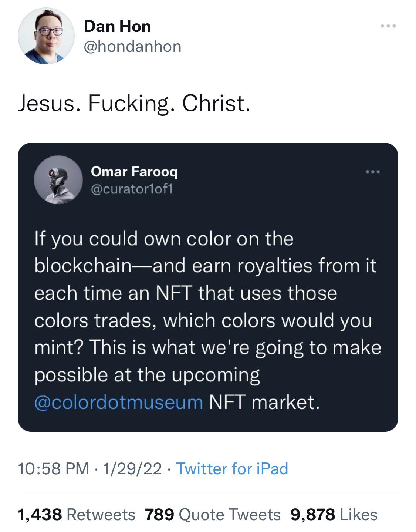The image size is (416, 532).
Task: Open the @curator1of1 handle
Action: (132, 189)
